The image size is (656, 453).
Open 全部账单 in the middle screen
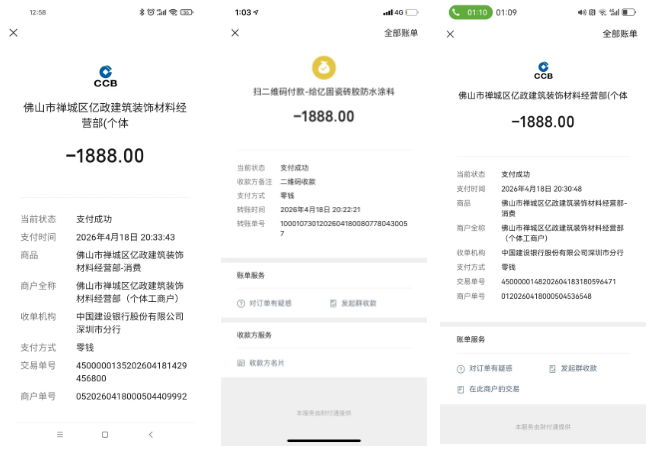pyautogui.click(x=401, y=33)
